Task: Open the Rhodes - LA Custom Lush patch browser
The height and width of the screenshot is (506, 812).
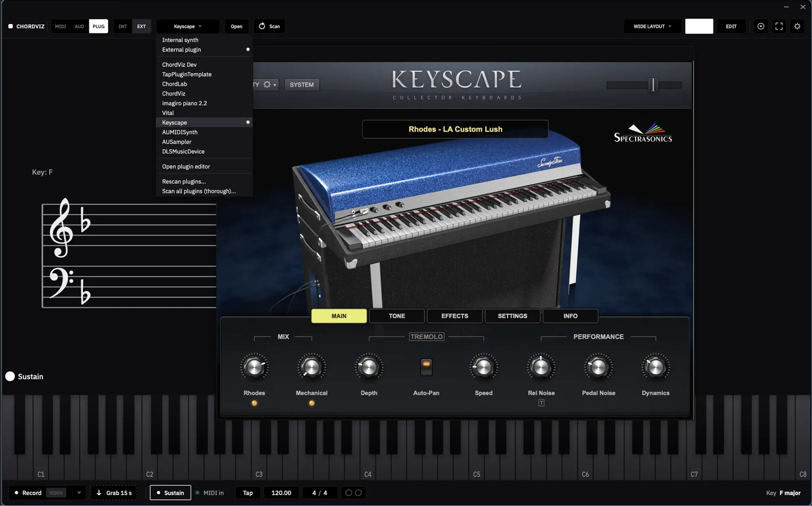Action: coord(455,129)
